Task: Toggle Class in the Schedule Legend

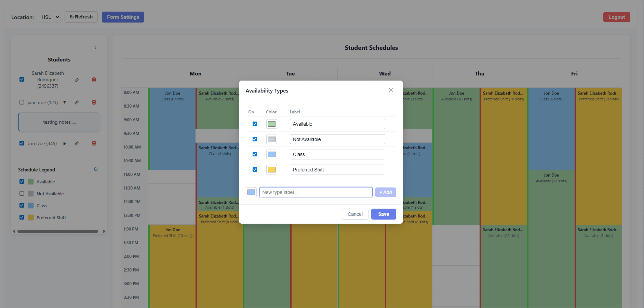Action: (22, 206)
